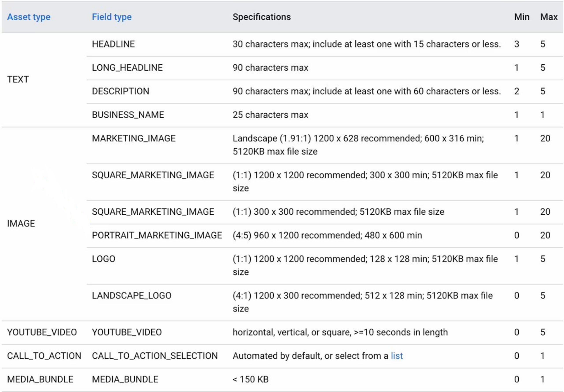The width and height of the screenshot is (564, 392).
Task: Click the DESCRIPTION field type cell
Action: (120, 91)
